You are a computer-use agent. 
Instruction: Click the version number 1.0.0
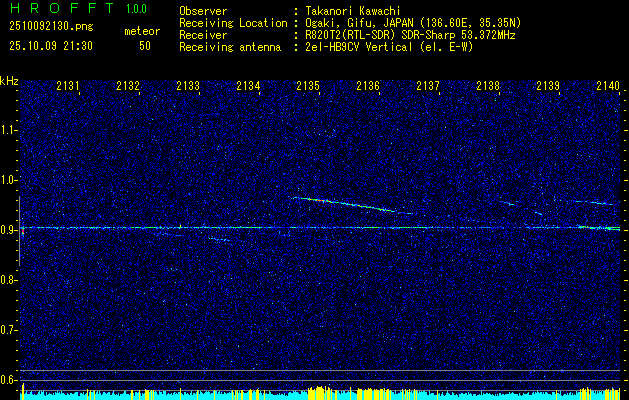pyautogui.click(x=136, y=9)
